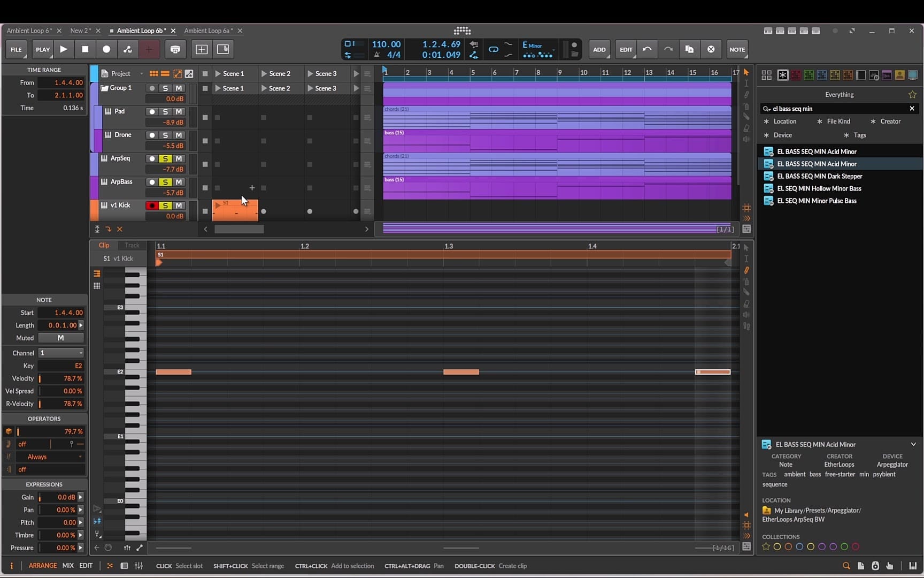Mute the Drone track
The width and height of the screenshot is (924, 578).
point(179,135)
